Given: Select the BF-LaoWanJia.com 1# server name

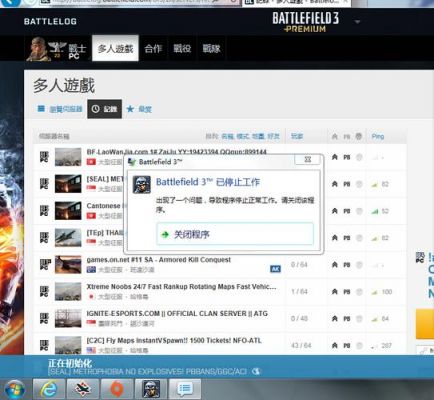Looking at the screenshot, I should tap(176, 152).
